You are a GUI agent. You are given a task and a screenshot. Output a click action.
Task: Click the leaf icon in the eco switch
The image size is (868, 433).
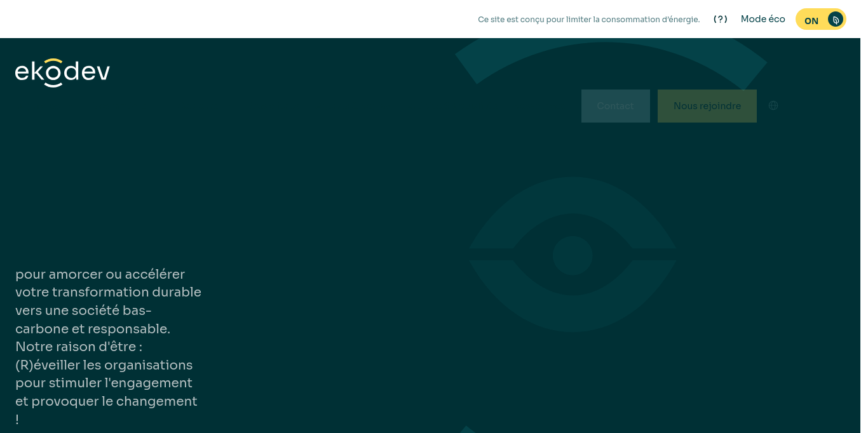(x=835, y=20)
